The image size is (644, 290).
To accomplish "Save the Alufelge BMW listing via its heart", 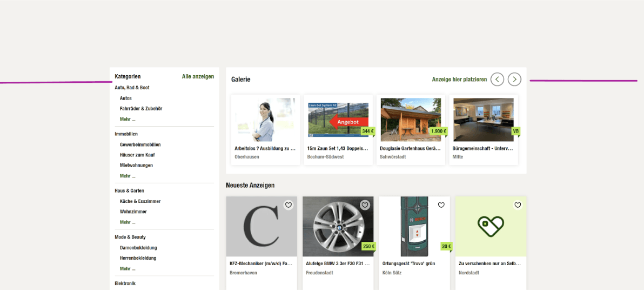I will (x=365, y=205).
